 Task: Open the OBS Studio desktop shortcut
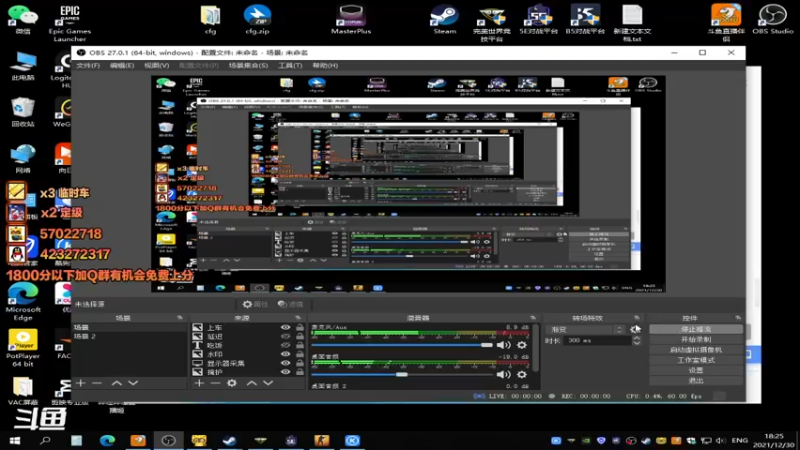(x=772, y=20)
